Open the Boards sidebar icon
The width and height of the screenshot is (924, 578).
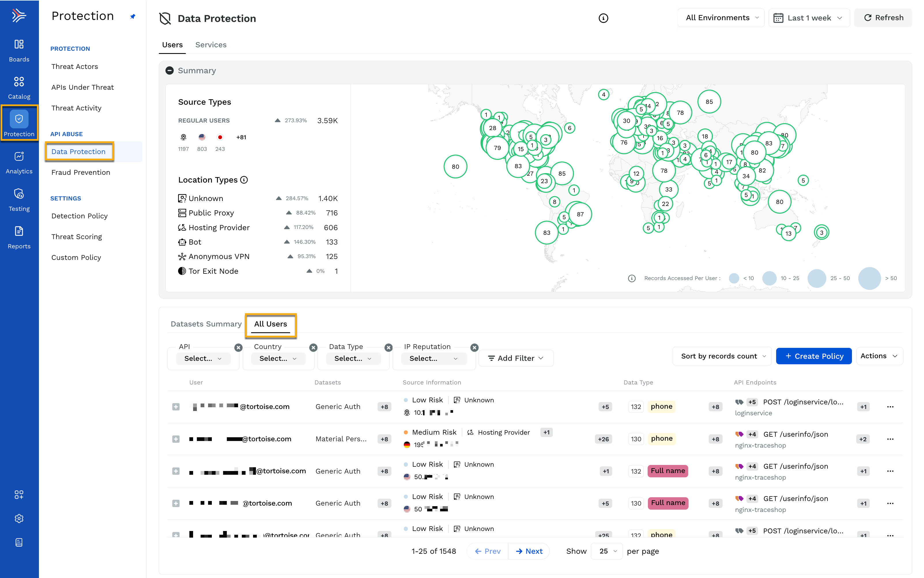tap(19, 50)
